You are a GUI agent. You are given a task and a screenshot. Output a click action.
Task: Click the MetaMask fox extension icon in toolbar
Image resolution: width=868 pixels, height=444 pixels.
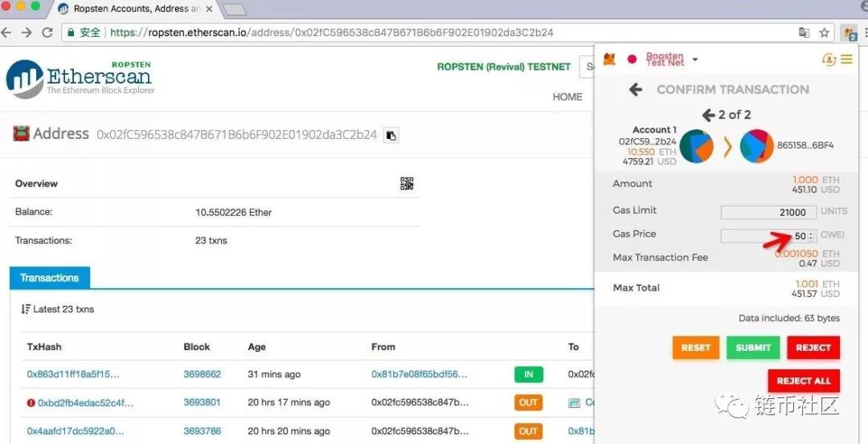point(849,33)
